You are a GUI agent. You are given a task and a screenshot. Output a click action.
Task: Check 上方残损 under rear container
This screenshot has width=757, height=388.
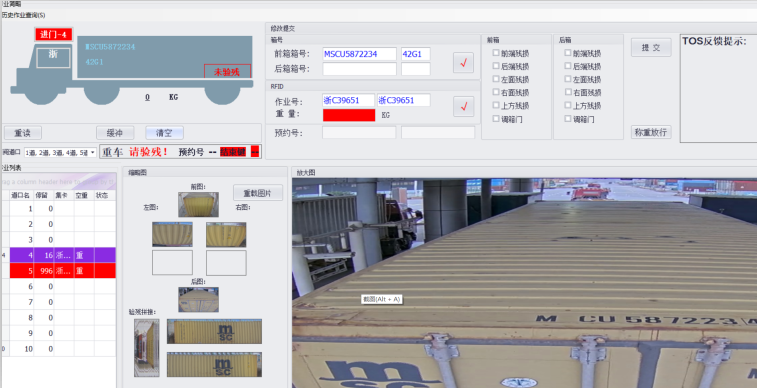point(568,105)
